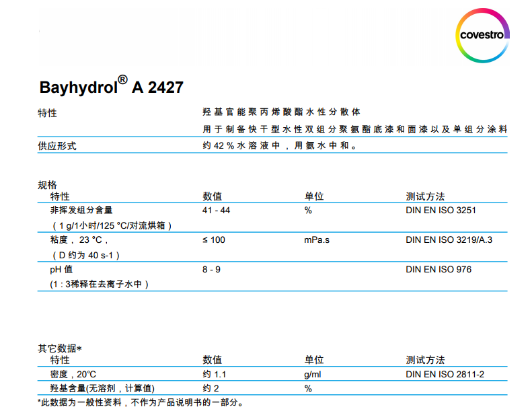Select the 非挥发组分含量 property label
This screenshot has width=532, height=409.
click(x=81, y=211)
